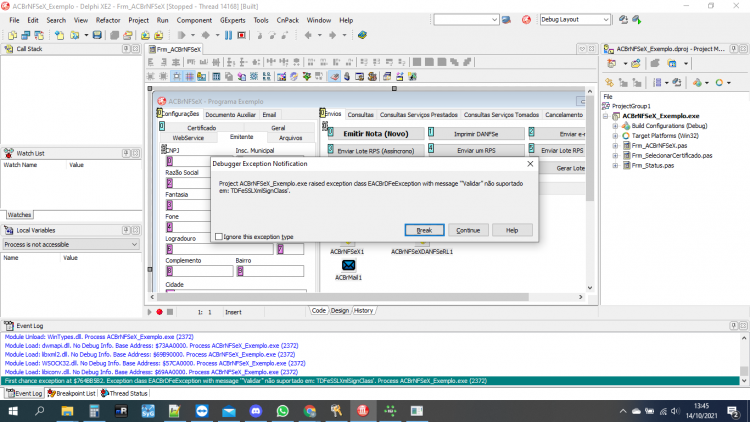Click the red Program Reset (stop) icon
Viewport: 750px width, 422px height.
242,35
